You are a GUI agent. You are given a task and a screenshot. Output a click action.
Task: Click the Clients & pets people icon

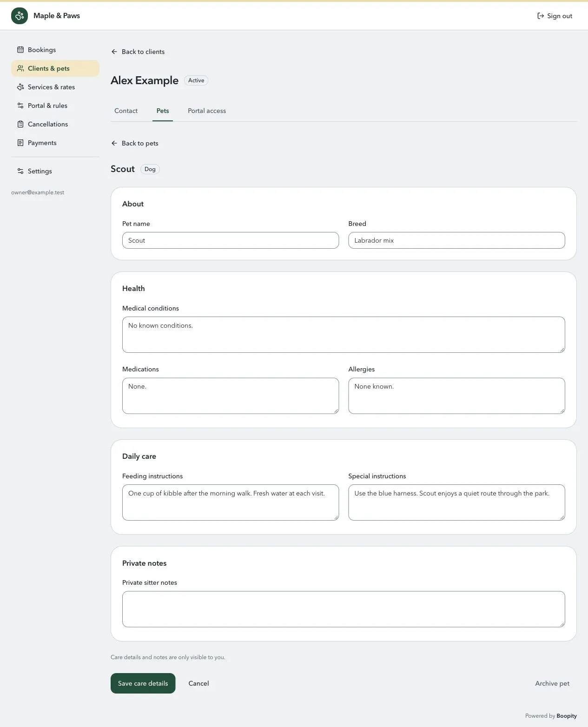[x=20, y=68]
